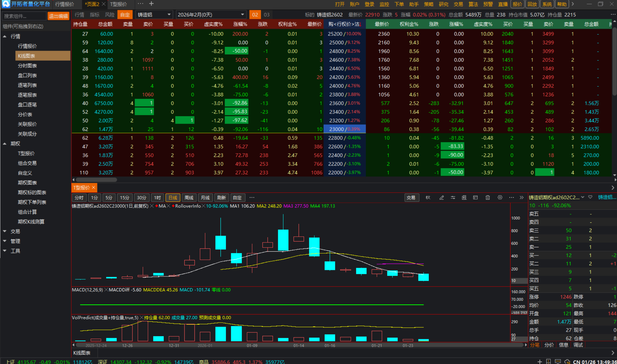Switch to the 行情报价 top tab
The image size is (617, 364).
point(64,4)
